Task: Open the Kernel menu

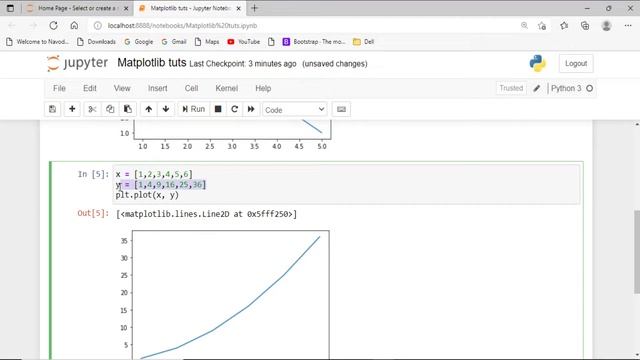Action: point(227,89)
